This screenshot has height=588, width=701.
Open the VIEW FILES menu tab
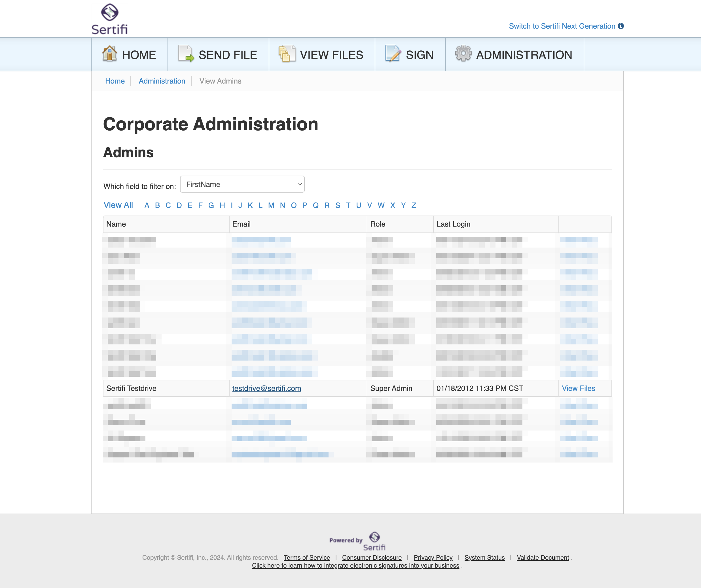tap(322, 54)
